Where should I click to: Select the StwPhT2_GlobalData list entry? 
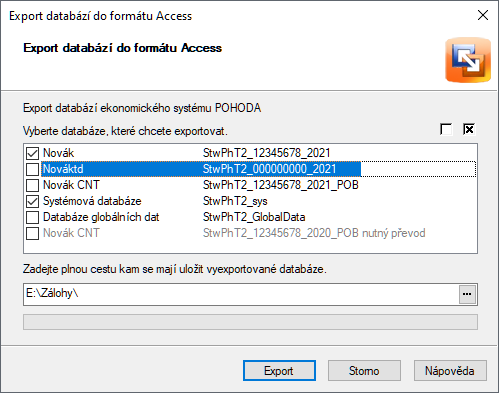point(250,217)
